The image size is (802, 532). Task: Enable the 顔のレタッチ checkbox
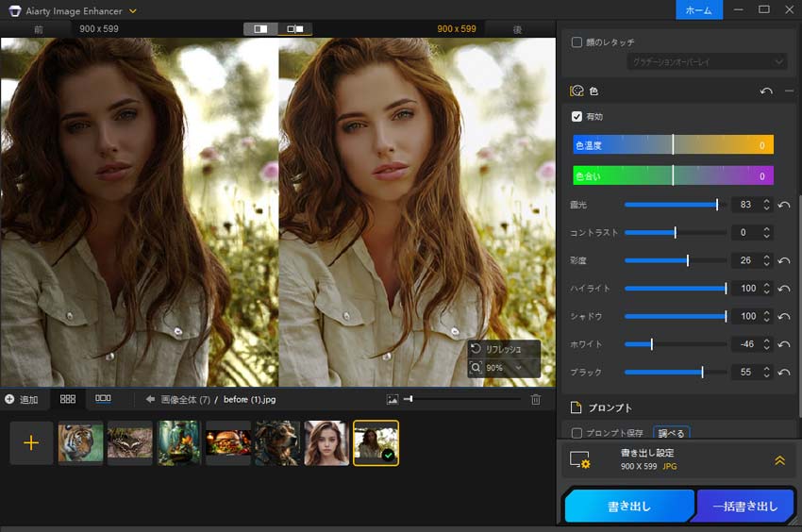[x=576, y=42]
